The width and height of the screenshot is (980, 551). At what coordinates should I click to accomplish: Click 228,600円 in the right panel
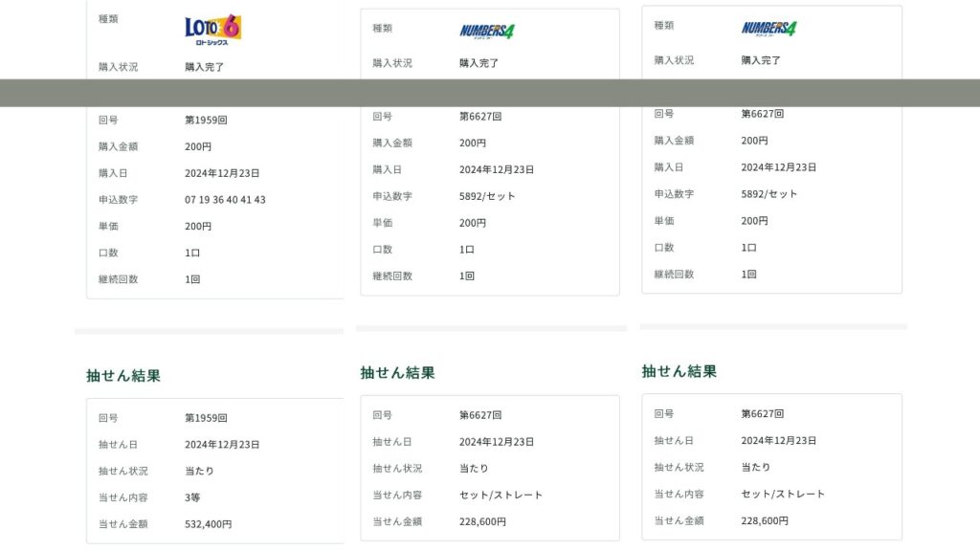pyautogui.click(x=765, y=520)
